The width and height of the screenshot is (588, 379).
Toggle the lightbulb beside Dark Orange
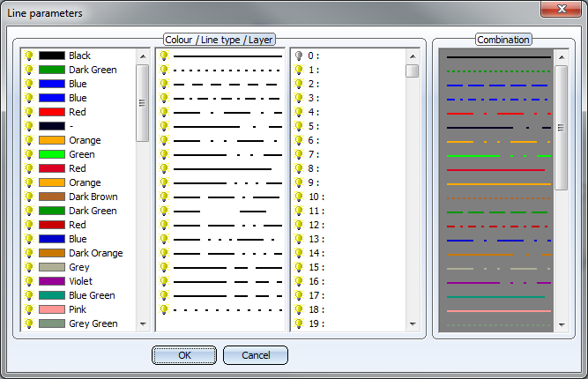(x=29, y=253)
